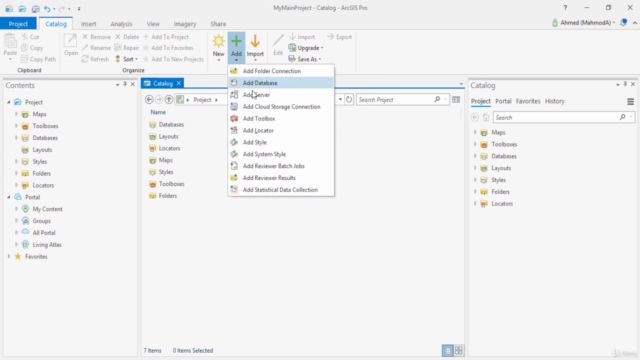Select Add Locator menu entry
Image resolution: width=640 pixels, height=360 pixels.
(281, 130)
